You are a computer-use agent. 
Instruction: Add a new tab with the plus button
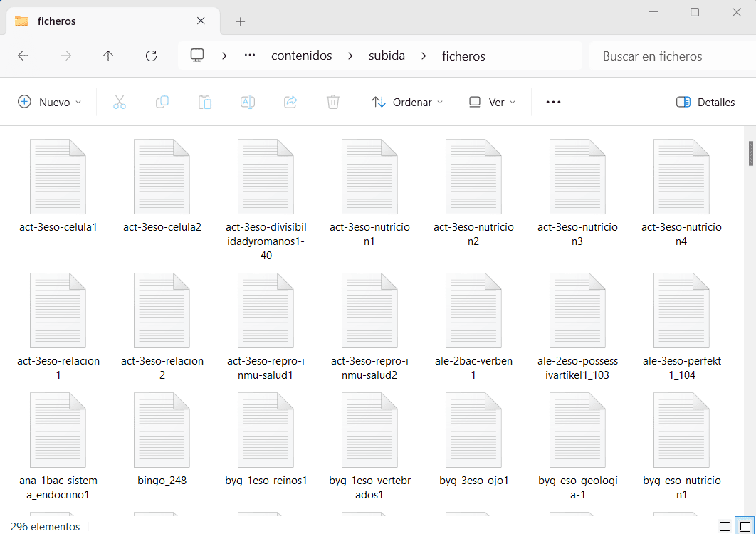[x=241, y=21]
